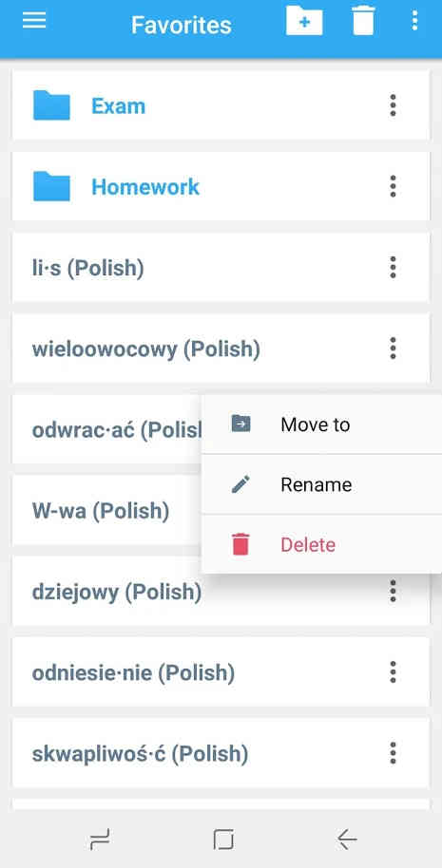
Task: Tap the trash icon in header
Action: pos(363,21)
